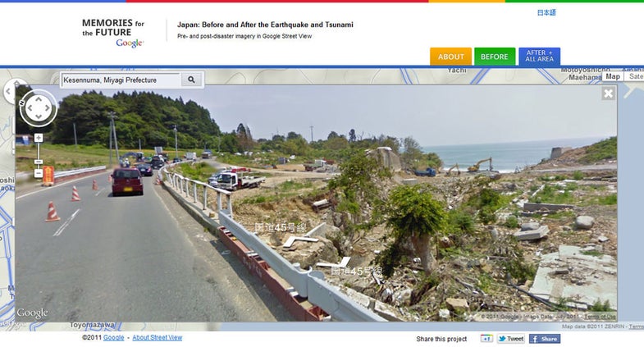Pan Street View up with compass arrow

coord(39,99)
